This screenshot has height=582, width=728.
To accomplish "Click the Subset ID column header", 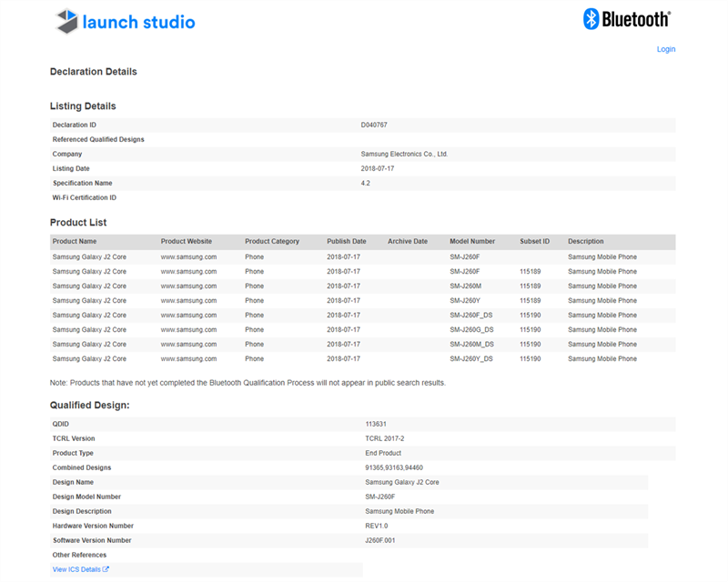I will coord(534,241).
